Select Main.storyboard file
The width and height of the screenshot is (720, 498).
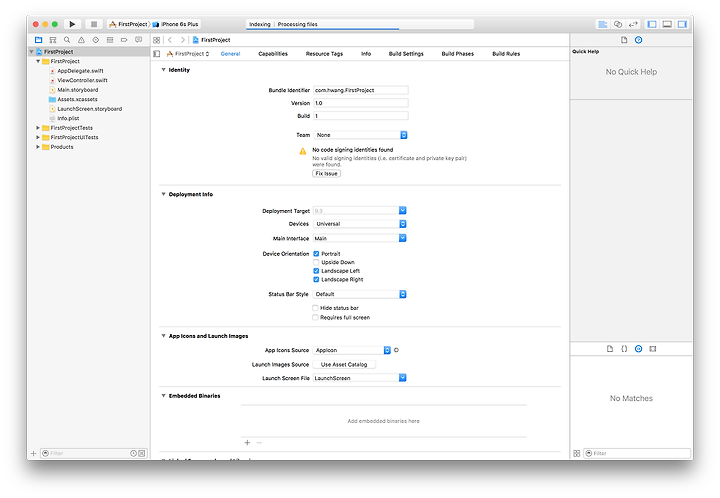pyautogui.click(x=78, y=90)
